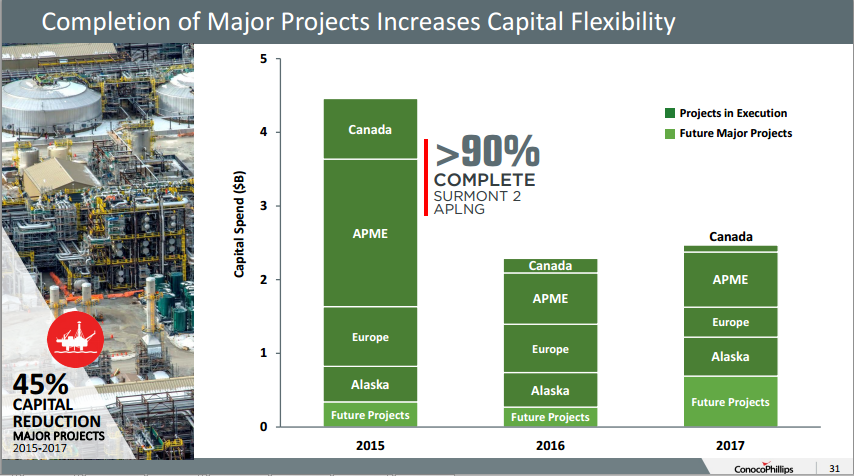Click the slide title heading
Viewport: 854px width, 476px height.
(x=358, y=22)
